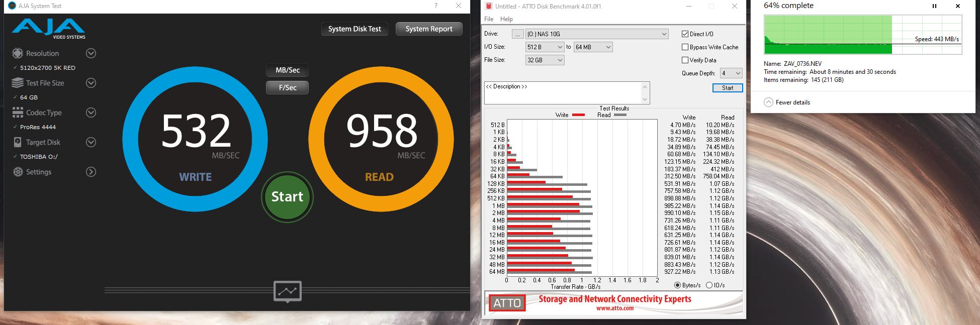
Task: Open AJA System Test help question mark
Action: point(435,6)
